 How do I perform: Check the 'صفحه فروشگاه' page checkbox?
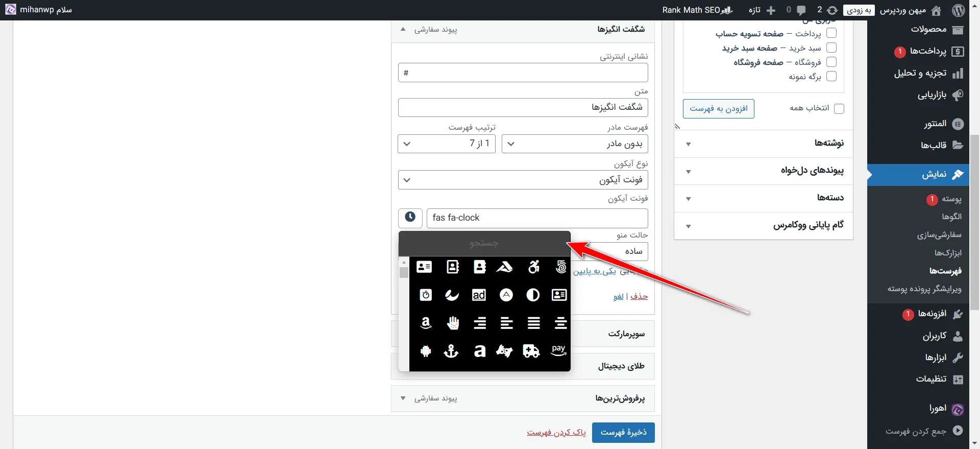[x=831, y=62]
